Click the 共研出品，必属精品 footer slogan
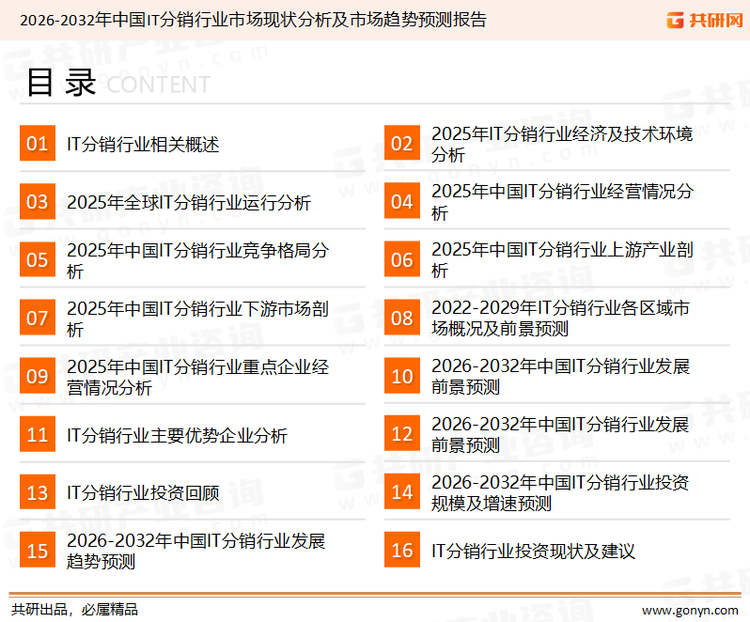The height and width of the screenshot is (622, 750). pos(75,610)
